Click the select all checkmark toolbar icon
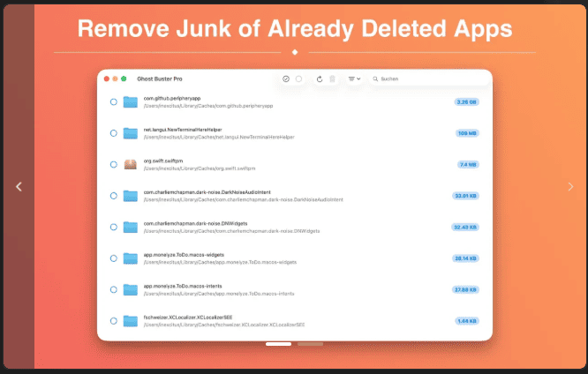This screenshot has width=588, height=374. [286, 79]
